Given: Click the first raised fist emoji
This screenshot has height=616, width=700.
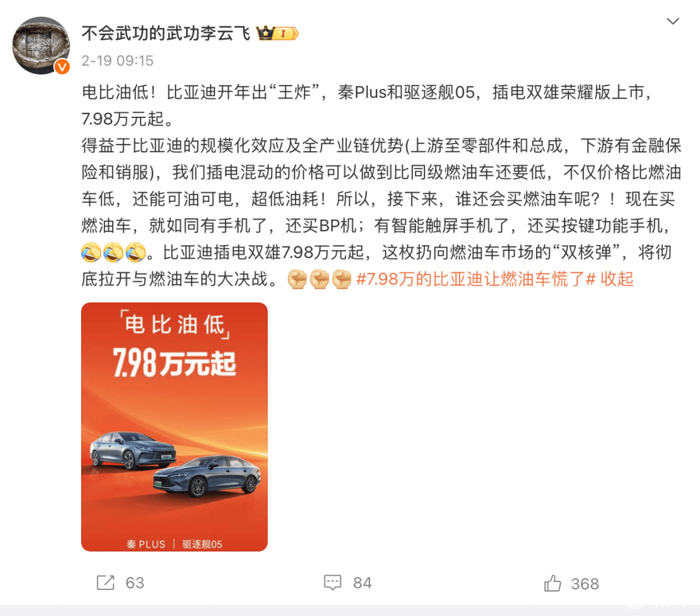Looking at the screenshot, I should click(x=297, y=279).
